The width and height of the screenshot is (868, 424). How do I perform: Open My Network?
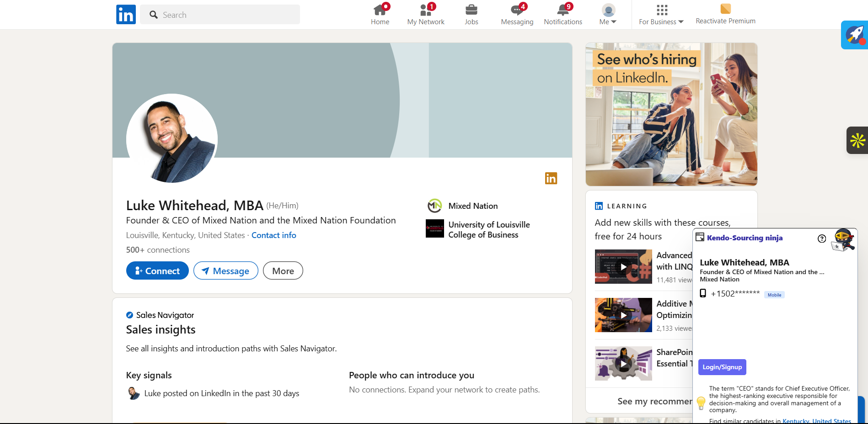point(426,15)
